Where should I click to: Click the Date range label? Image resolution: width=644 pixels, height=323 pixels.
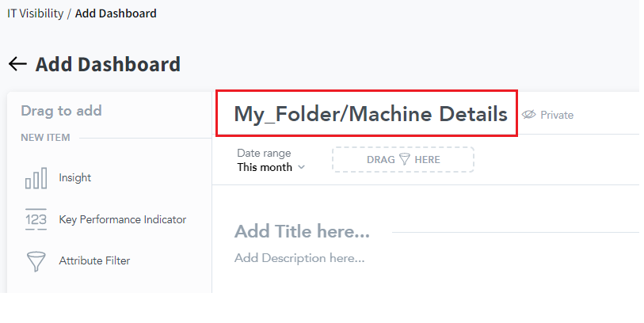264,153
